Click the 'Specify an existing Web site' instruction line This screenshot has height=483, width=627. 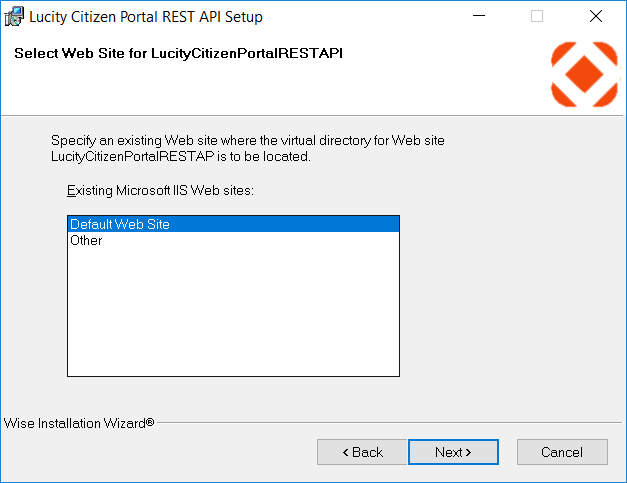(247, 141)
